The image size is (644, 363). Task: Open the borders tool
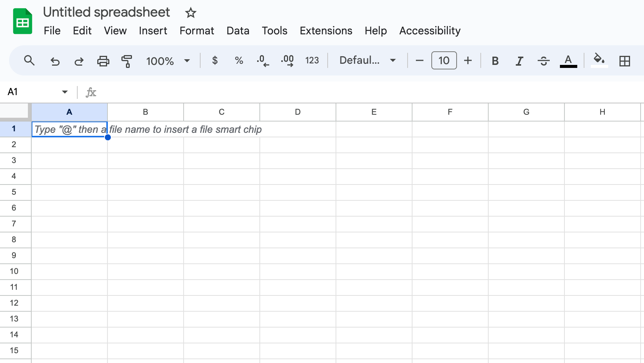tap(624, 61)
